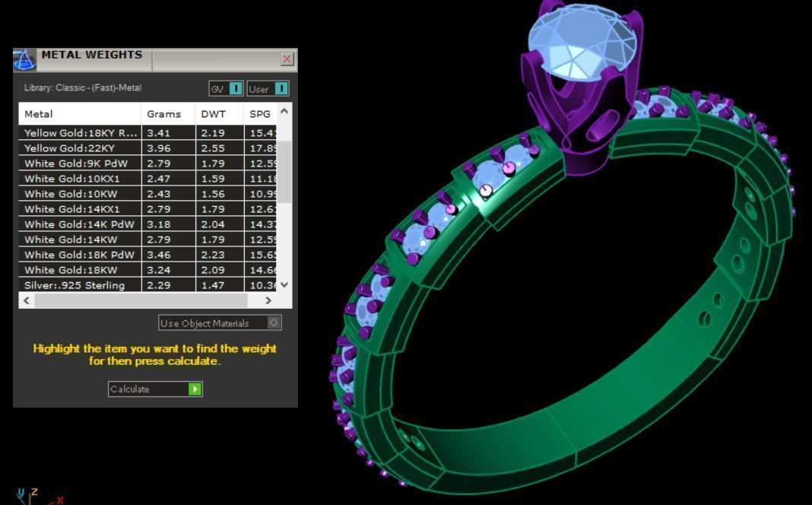Select the White Gold:18KW row

pos(147,270)
